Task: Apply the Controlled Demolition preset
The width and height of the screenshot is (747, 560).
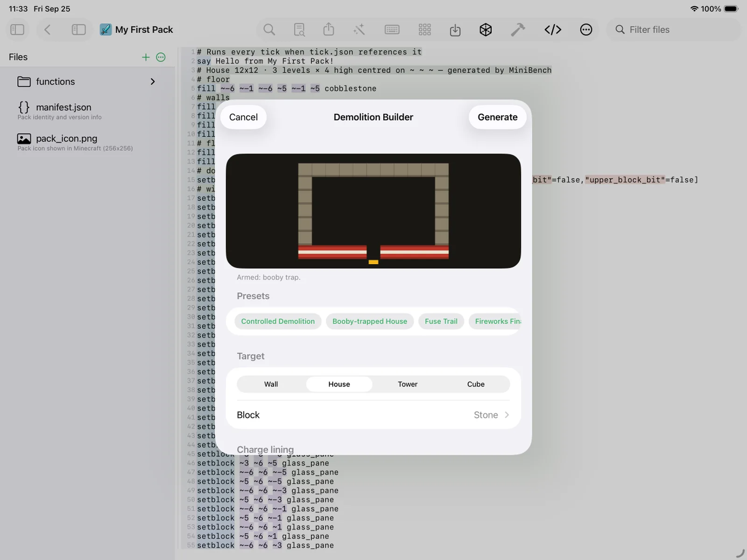Action: pyautogui.click(x=278, y=321)
